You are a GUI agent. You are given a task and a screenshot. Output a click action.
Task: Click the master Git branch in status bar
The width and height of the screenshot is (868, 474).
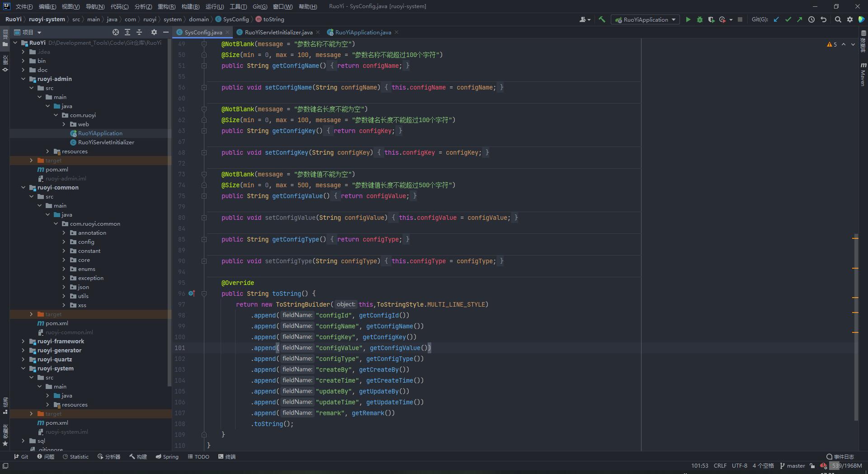(792, 466)
